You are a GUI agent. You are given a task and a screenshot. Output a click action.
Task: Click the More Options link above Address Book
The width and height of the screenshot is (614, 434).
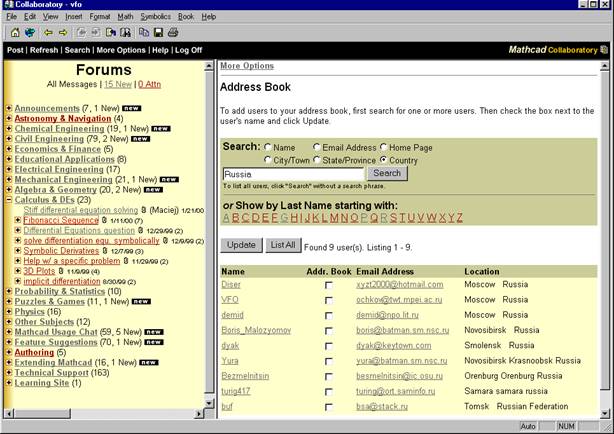click(x=247, y=66)
